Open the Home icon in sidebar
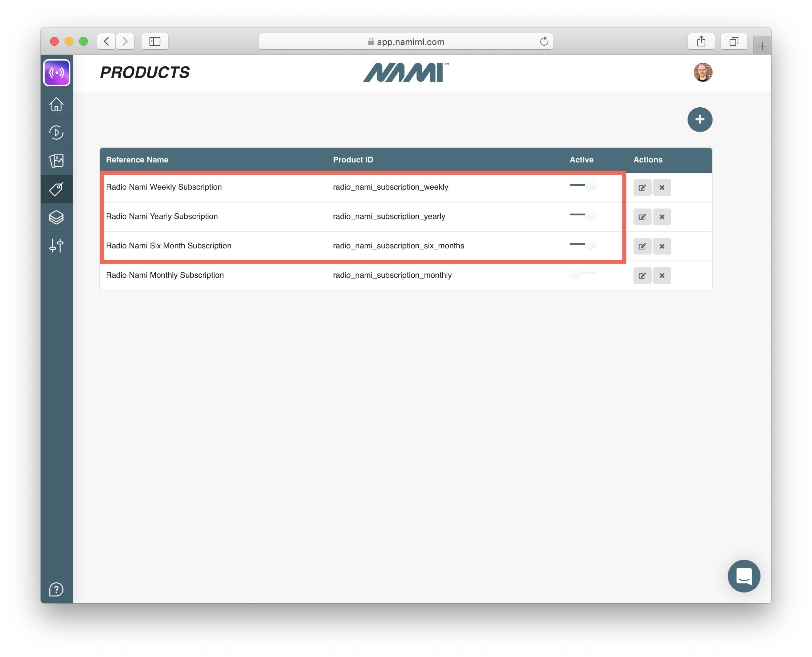The height and width of the screenshot is (657, 812). [57, 104]
